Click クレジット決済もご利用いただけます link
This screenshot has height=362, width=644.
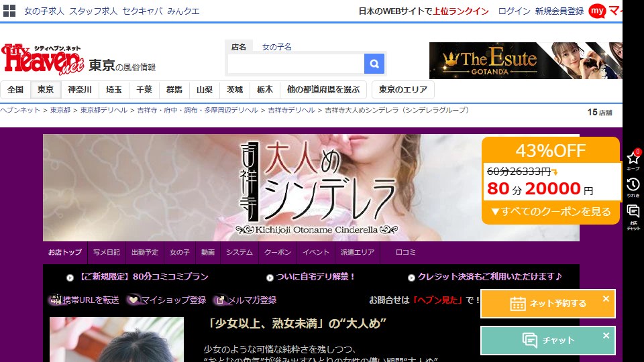(490, 277)
